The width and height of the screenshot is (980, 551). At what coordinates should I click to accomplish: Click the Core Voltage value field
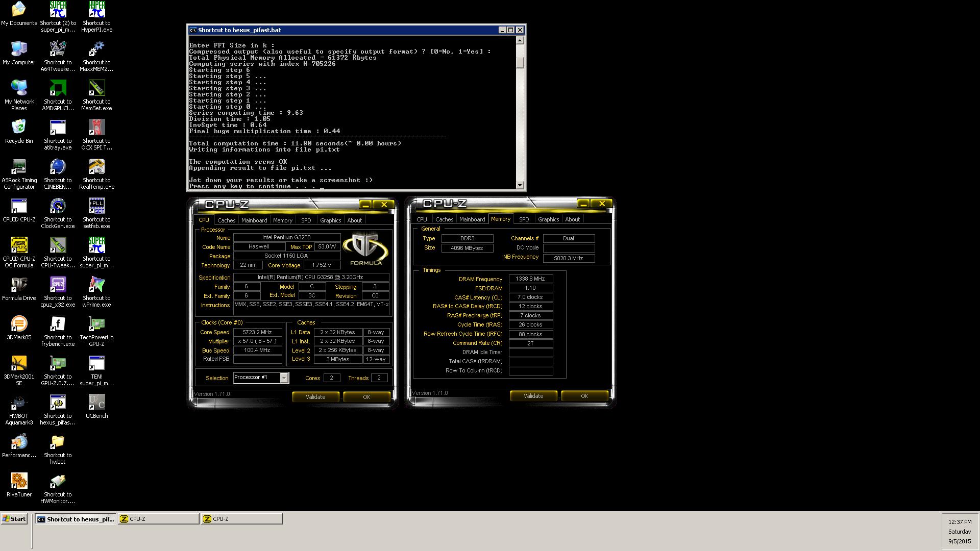pyautogui.click(x=322, y=265)
